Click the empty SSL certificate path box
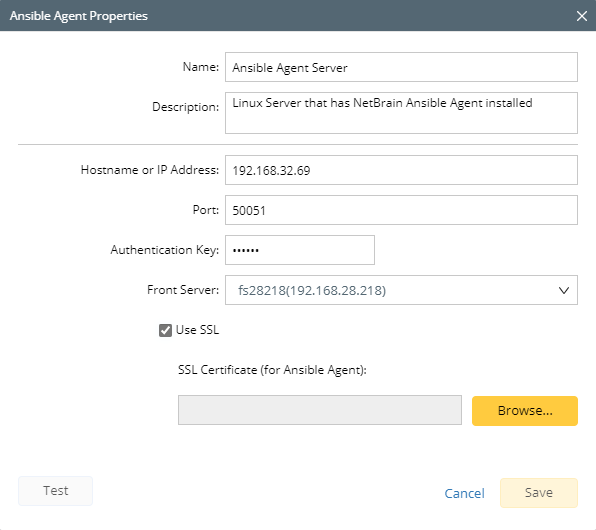The width and height of the screenshot is (596, 530). [x=320, y=410]
